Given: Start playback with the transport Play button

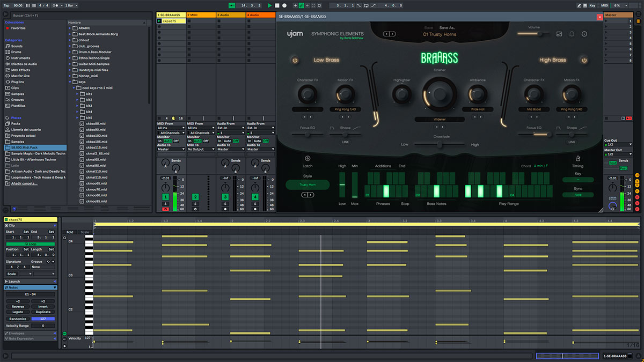Looking at the screenshot, I should (x=270, y=5).
